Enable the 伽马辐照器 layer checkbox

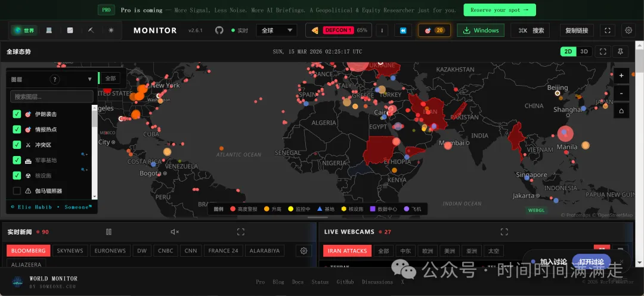[x=17, y=191]
